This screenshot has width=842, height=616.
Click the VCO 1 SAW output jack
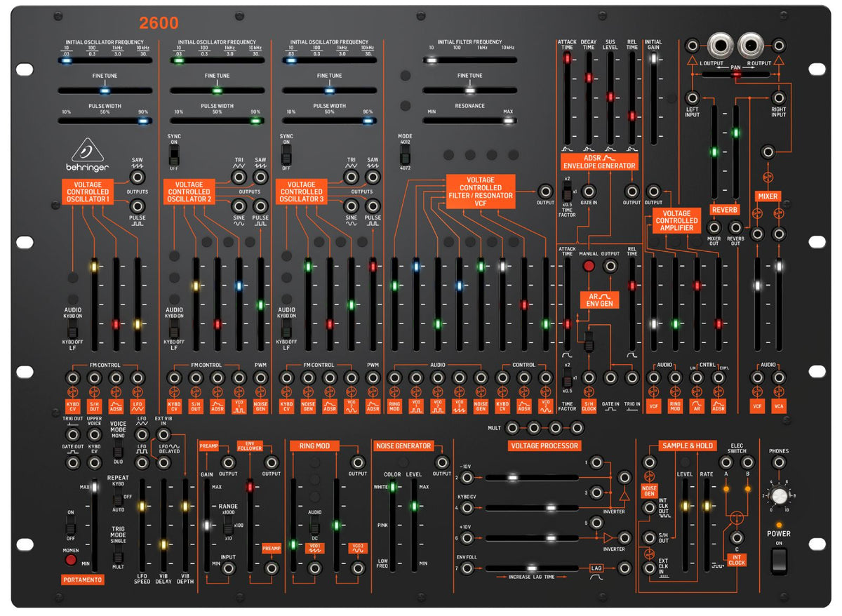pyautogui.click(x=138, y=177)
